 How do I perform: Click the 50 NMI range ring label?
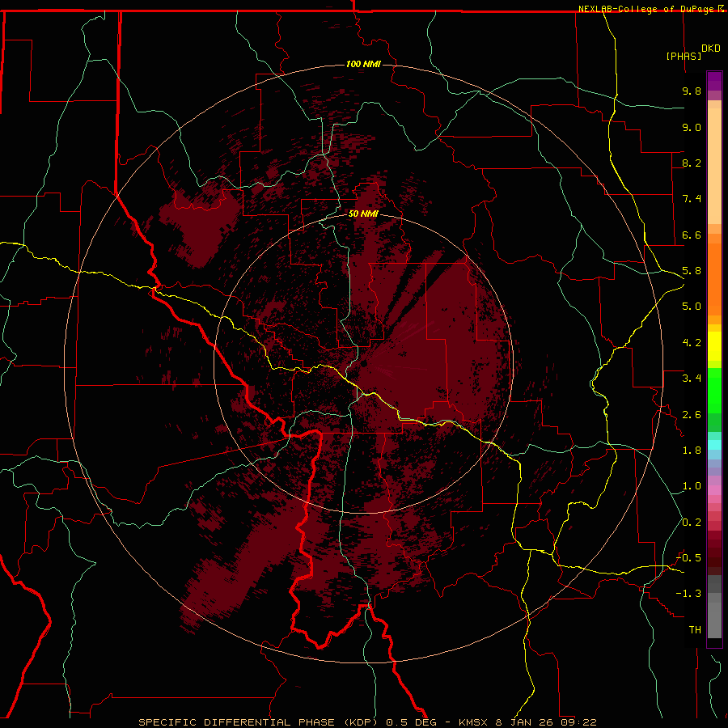click(363, 214)
